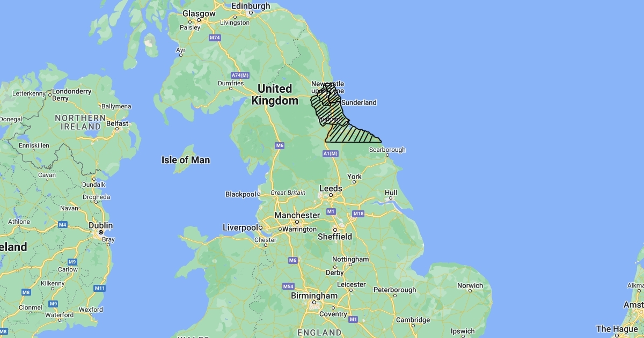Select the M54 motorway shield
This screenshot has width=644, height=338.
289,286
